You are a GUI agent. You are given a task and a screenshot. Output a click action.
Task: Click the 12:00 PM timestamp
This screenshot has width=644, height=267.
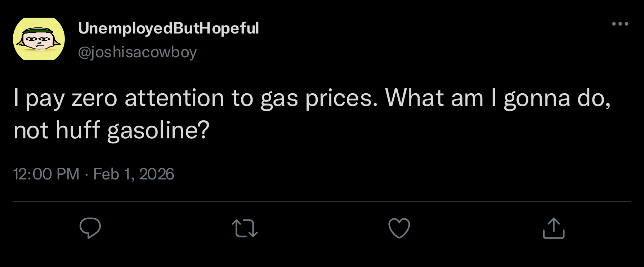click(46, 174)
